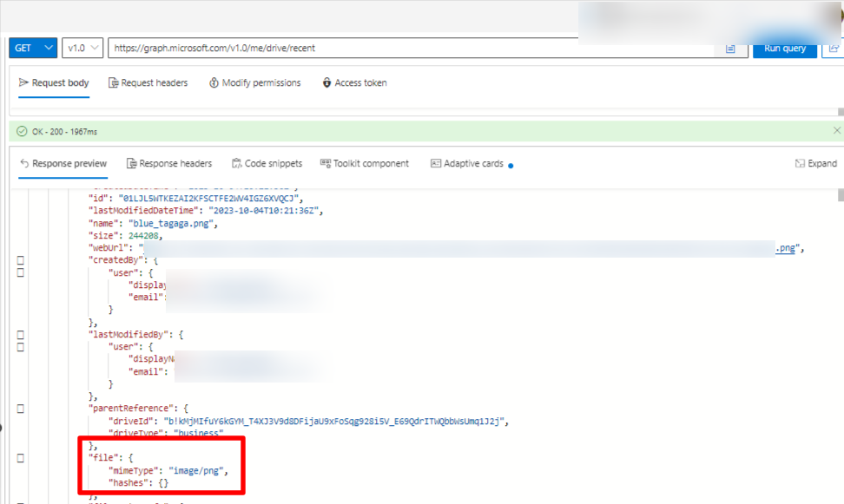The image size is (844, 504).
Task: Click the Toolkit component icon
Action: coord(325,163)
